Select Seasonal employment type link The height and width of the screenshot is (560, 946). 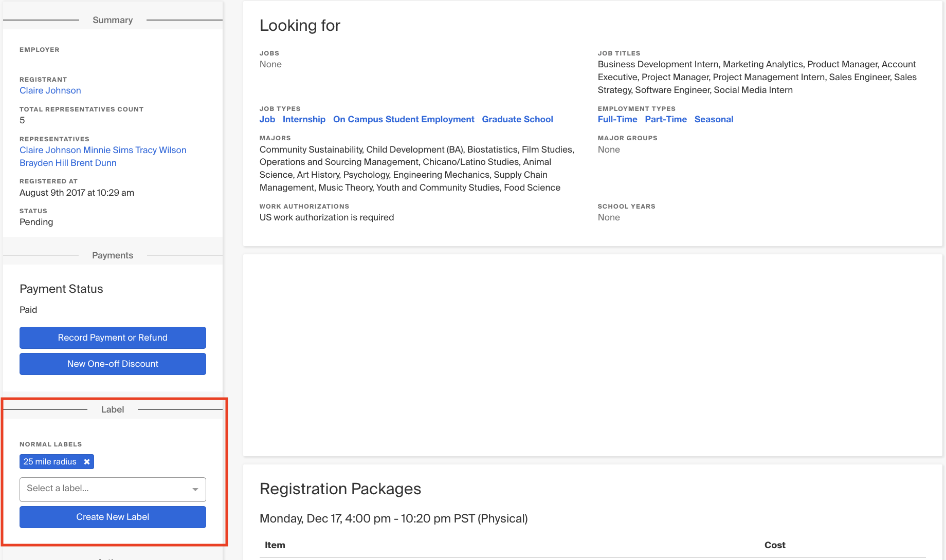pos(714,119)
